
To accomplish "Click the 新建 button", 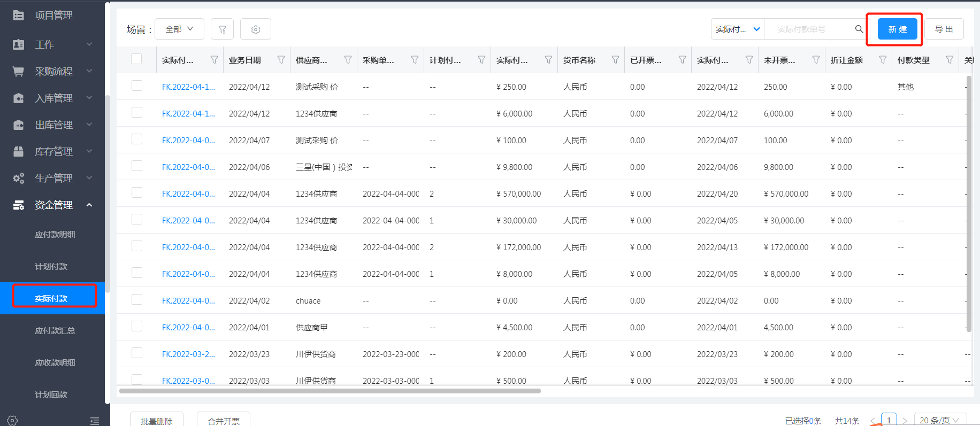I will (898, 29).
